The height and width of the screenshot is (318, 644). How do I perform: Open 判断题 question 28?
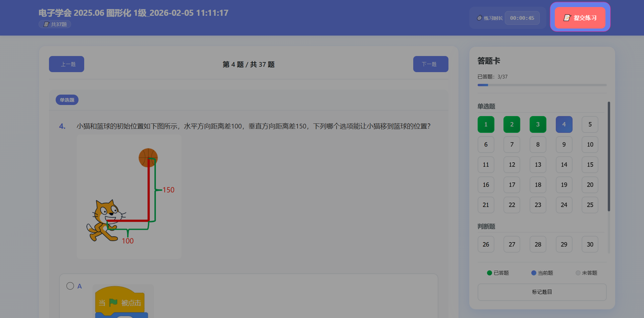[538, 245]
